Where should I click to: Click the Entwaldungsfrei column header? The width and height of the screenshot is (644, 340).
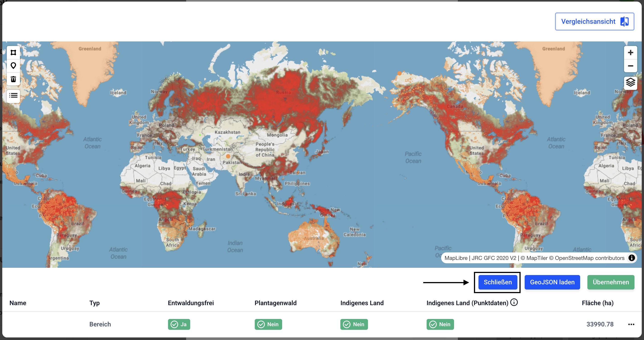[191, 303]
